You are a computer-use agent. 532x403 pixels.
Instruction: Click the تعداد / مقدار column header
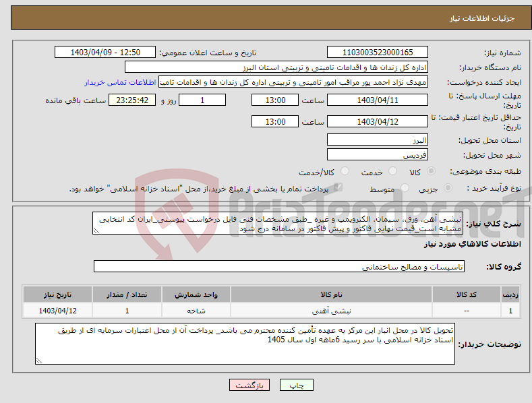[127, 294]
